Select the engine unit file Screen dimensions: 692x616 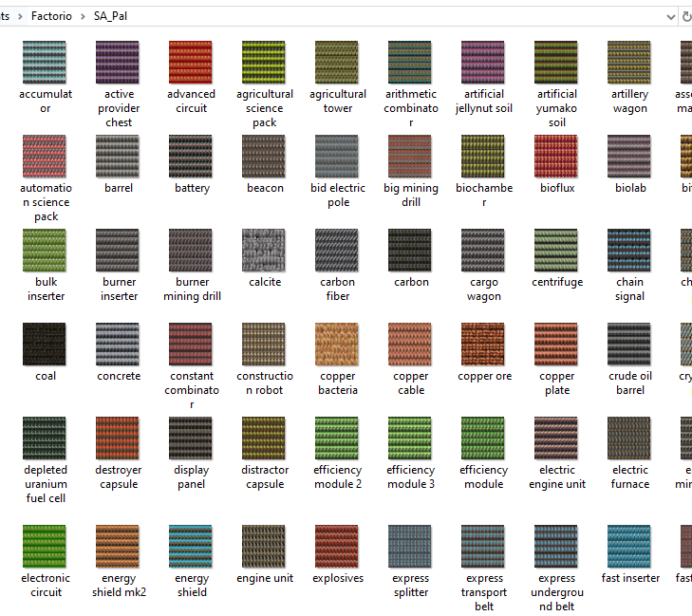click(264, 547)
